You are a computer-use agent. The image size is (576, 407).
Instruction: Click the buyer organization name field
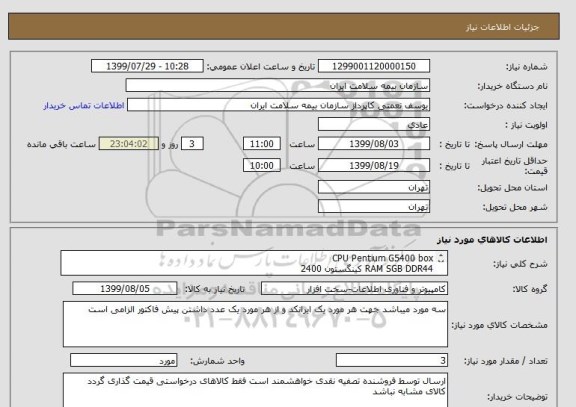pyautogui.click(x=278, y=86)
